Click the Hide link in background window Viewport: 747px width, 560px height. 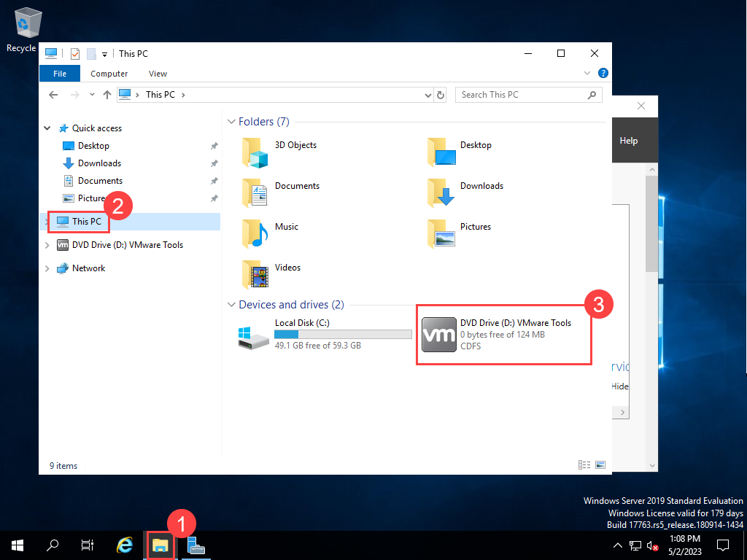(x=620, y=386)
